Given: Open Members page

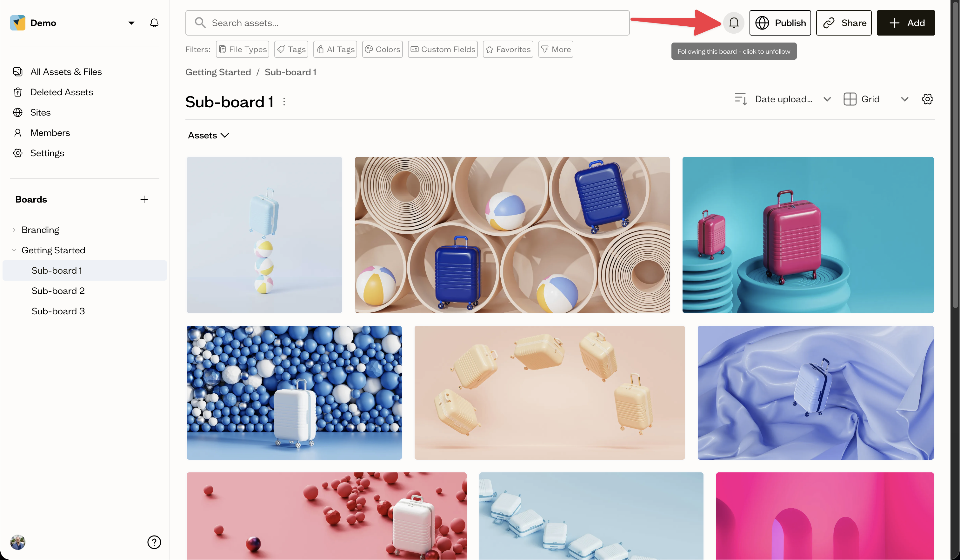Looking at the screenshot, I should 50,133.
